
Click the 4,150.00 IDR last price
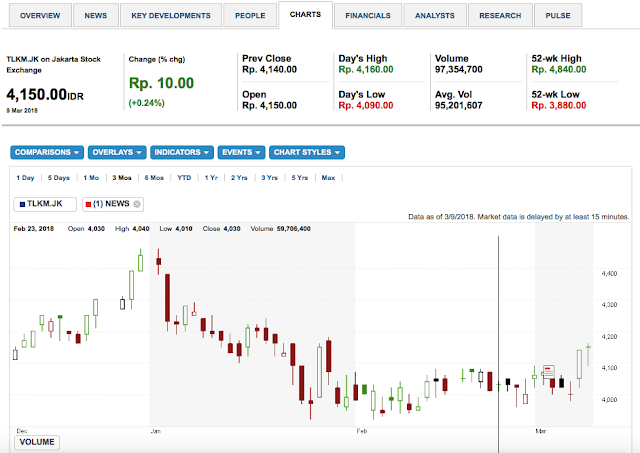click(45, 95)
